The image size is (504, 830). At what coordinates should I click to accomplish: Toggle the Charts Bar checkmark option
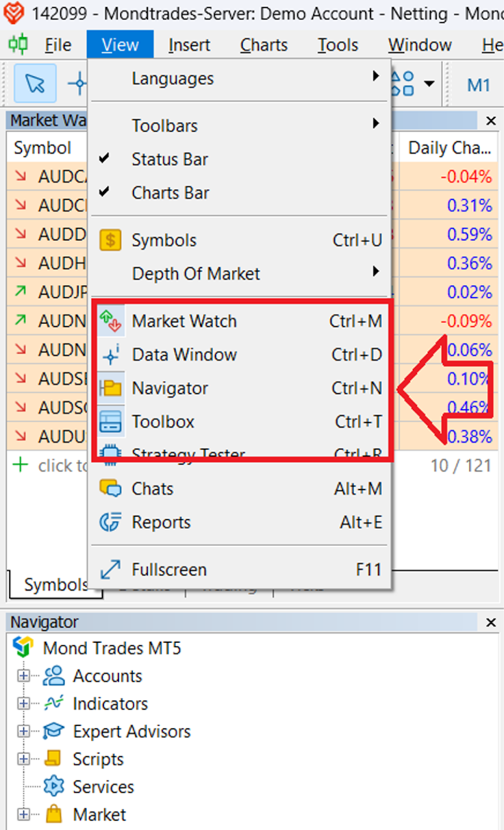pyautogui.click(x=170, y=193)
